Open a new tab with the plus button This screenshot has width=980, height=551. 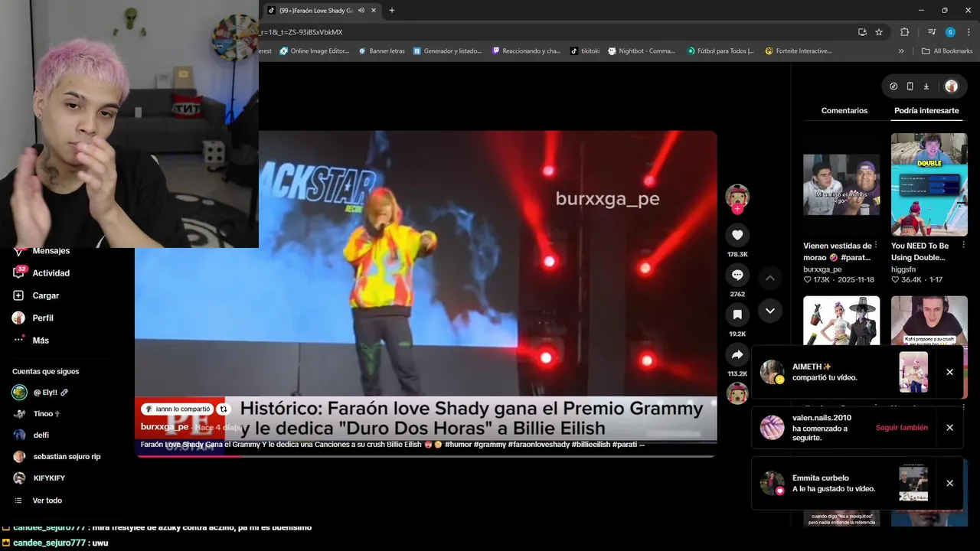tap(392, 11)
